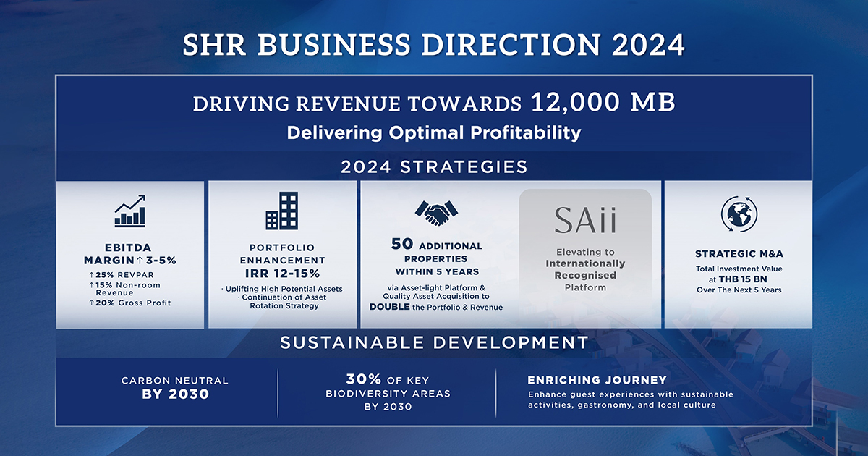Click the 'ENRICHING JOURNEY' heading
This screenshot has height=456, width=868.
tap(597, 380)
